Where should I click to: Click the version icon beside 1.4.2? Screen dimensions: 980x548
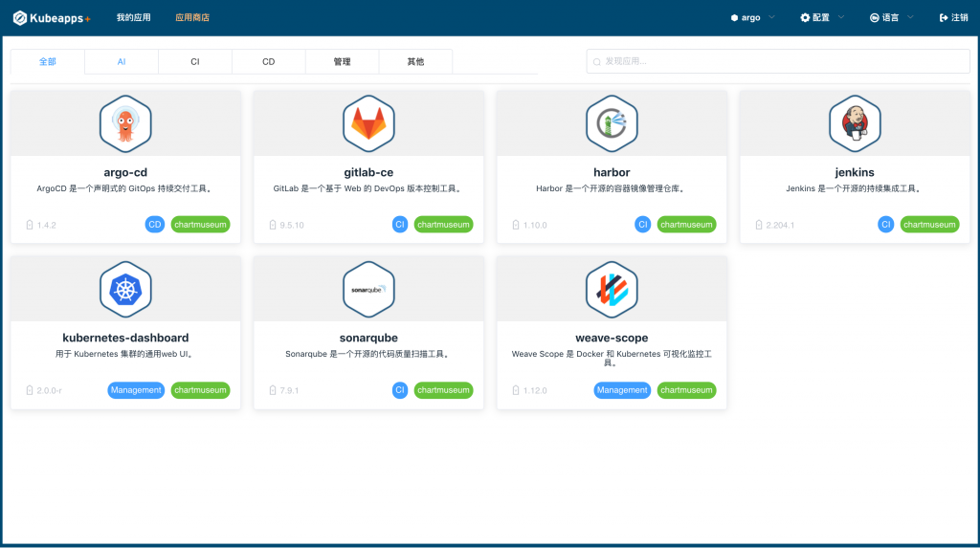pyautogui.click(x=30, y=225)
